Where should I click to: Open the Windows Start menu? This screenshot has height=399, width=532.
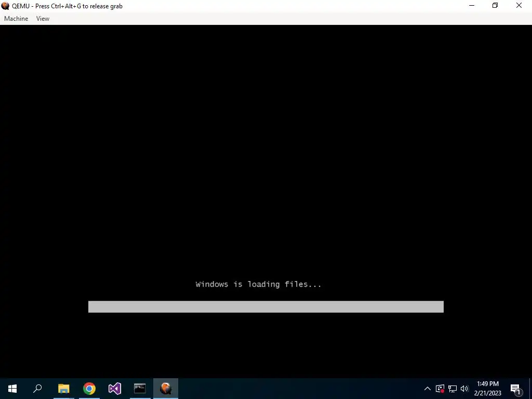pos(12,389)
